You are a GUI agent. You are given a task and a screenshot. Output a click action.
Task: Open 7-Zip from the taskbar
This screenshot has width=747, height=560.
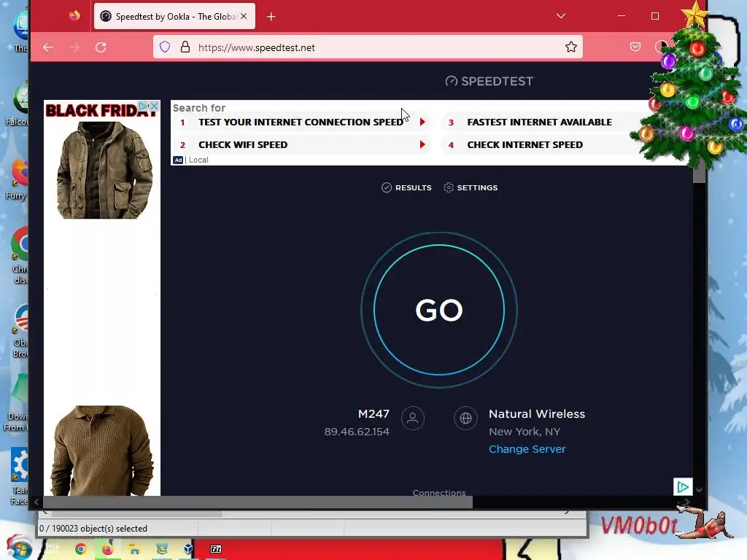(216, 549)
